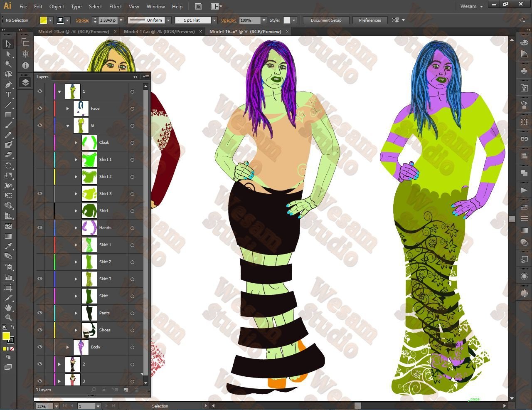Image resolution: width=532 pixels, height=410 pixels.
Task: Open the Window menu
Action: point(156,7)
